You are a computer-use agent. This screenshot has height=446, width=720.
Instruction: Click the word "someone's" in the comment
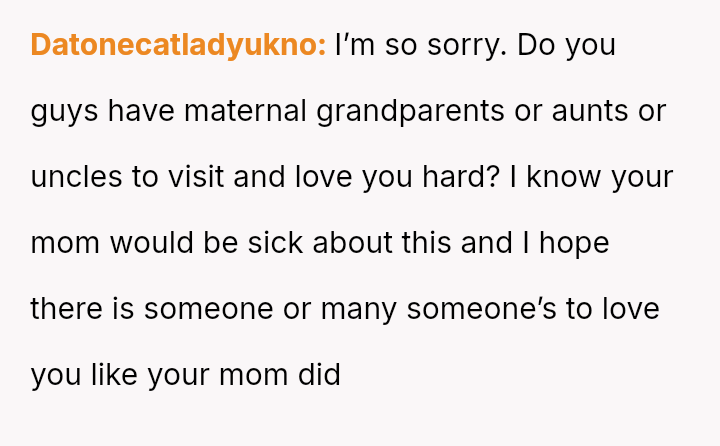481,309
